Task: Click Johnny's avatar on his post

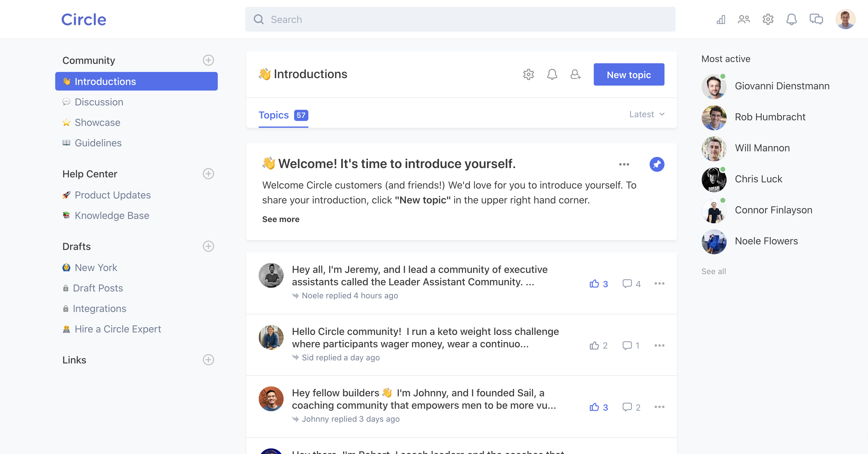Action: pyautogui.click(x=271, y=399)
